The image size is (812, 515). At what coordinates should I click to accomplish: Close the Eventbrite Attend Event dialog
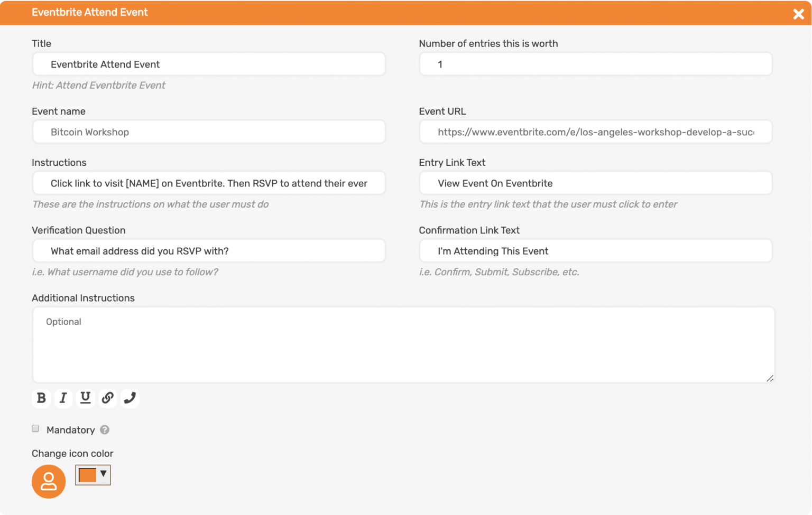pos(798,14)
